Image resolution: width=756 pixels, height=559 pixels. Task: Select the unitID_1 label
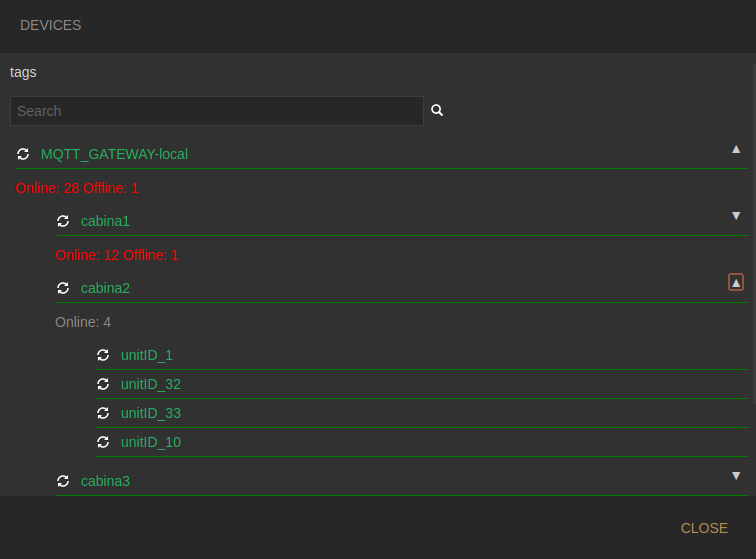click(x=147, y=355)
